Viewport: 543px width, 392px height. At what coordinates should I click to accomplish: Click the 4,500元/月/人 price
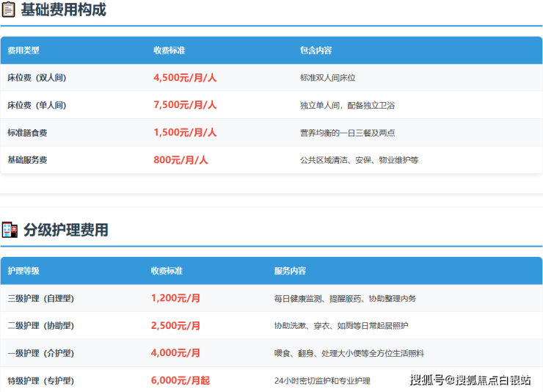(185, 78)
